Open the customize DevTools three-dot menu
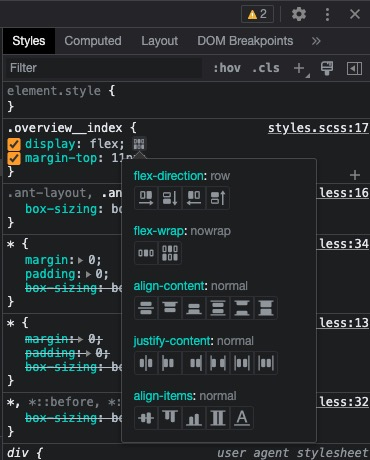Viewport: 370px width, 460px height. [x=327, y=14]
